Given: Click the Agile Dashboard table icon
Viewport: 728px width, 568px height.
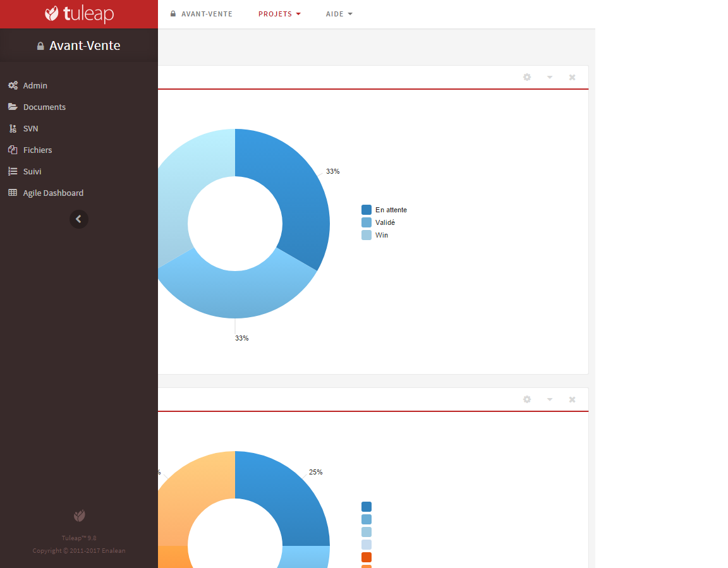Looking at the screenshot, I should (13, 193).
